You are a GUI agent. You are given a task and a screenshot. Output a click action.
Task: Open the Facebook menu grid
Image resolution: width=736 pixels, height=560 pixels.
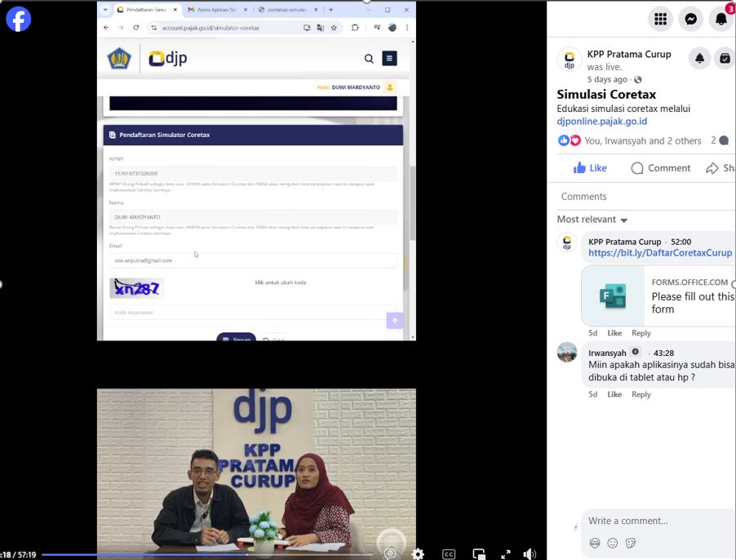coord(660,19)
